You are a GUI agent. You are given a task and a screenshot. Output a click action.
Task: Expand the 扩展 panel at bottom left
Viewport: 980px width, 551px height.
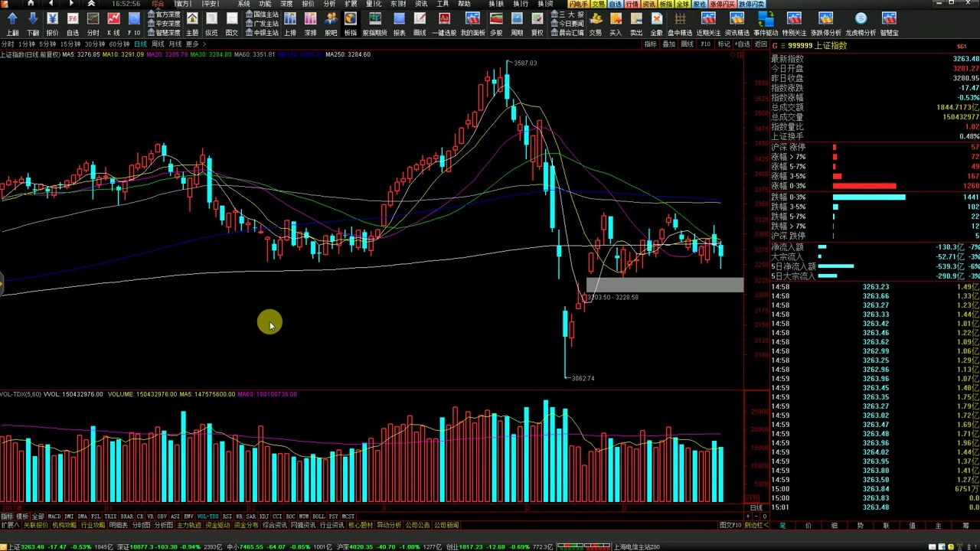[x=10, y=526]
